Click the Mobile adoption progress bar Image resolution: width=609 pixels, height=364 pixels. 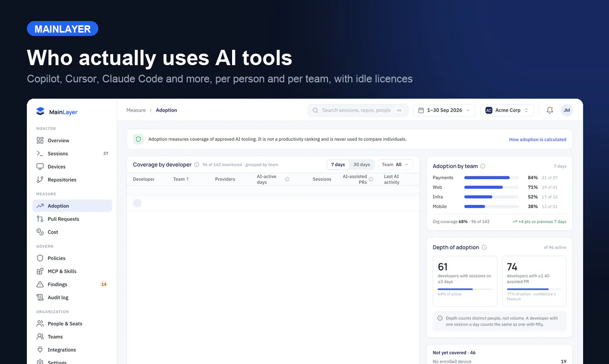492,206
